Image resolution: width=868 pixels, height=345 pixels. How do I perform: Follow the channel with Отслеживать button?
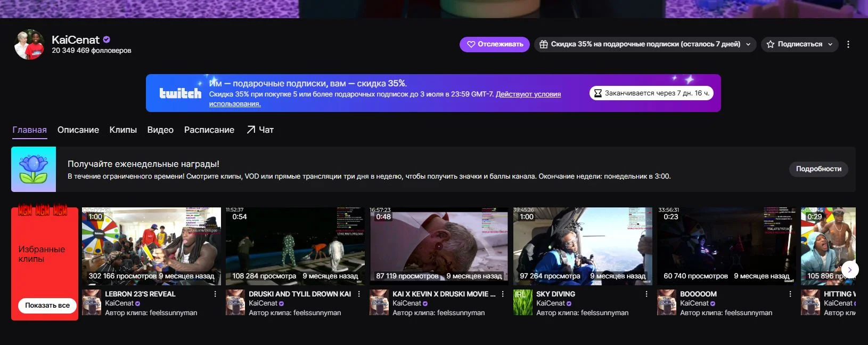[495, 44]
